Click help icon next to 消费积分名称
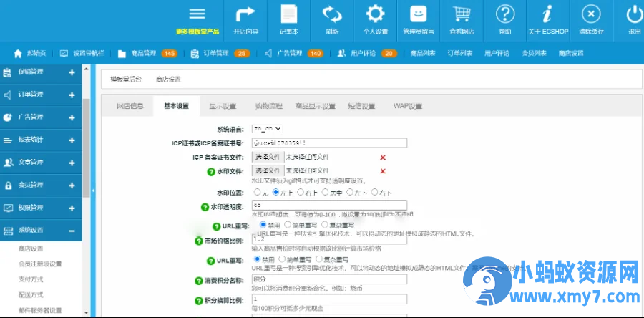The height and width of the screenshot is (318, 644). (x=199, y=281)
